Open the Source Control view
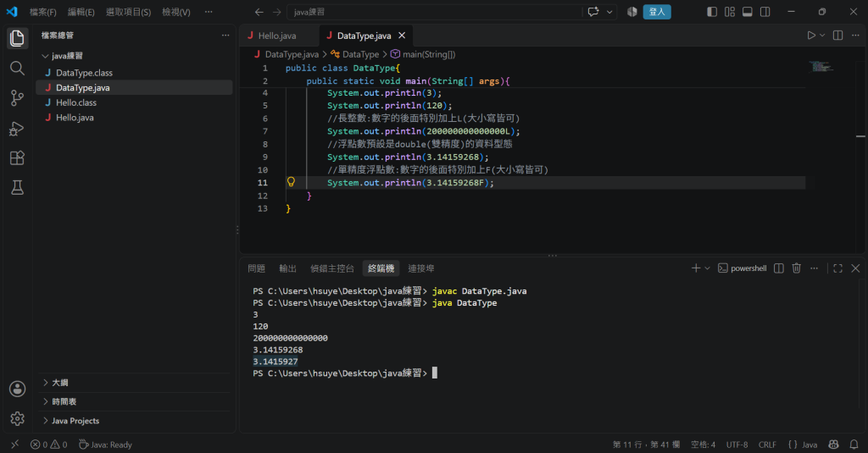The width and height of the screenshot is (868, 453). (17, 98)
